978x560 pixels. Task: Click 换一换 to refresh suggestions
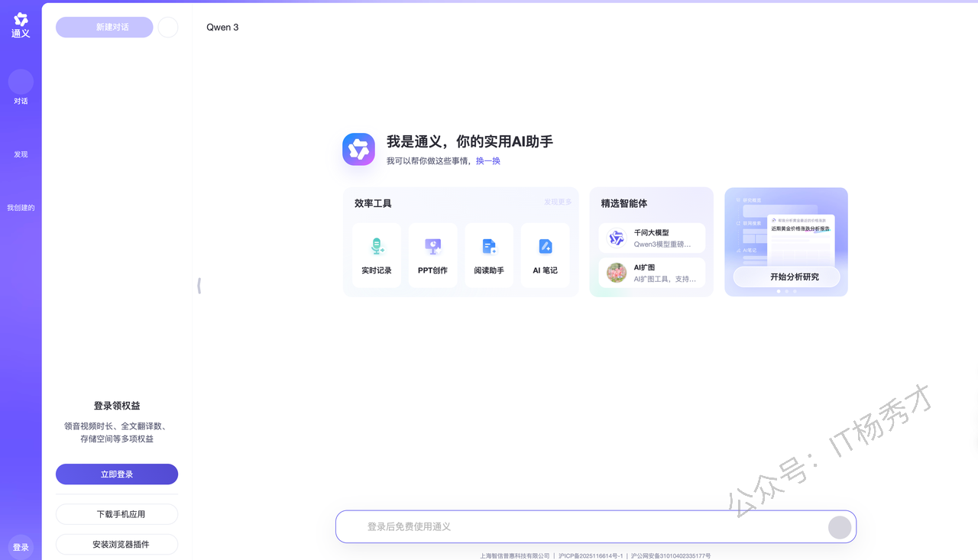pos(488,161)
